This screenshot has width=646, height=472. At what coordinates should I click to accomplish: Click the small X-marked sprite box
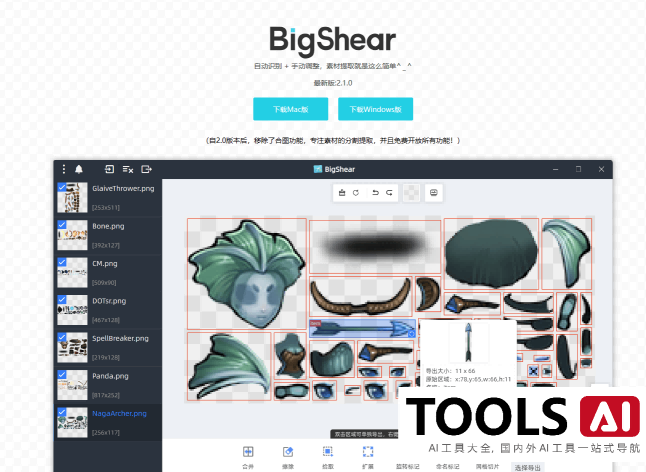(533, 371)
